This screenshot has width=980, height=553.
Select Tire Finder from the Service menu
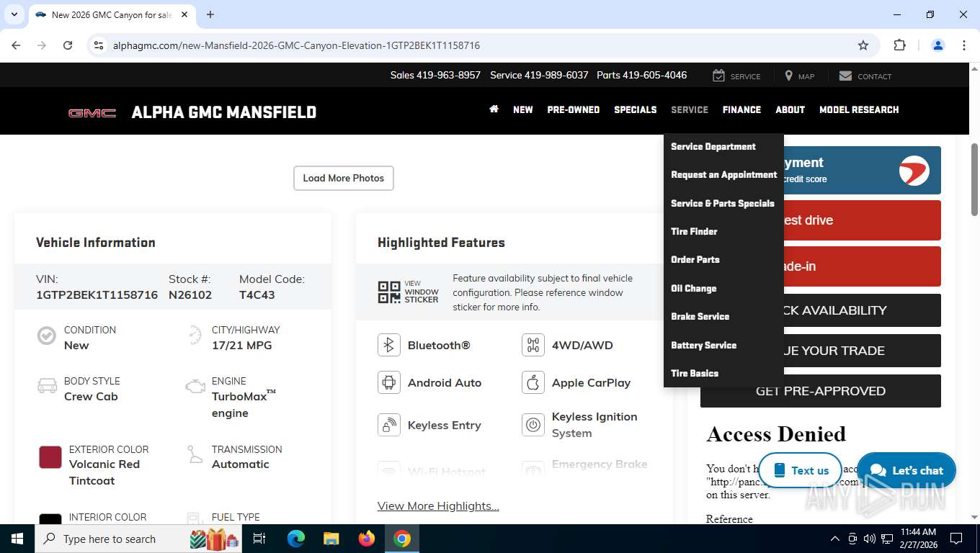(x=694, y=231)
